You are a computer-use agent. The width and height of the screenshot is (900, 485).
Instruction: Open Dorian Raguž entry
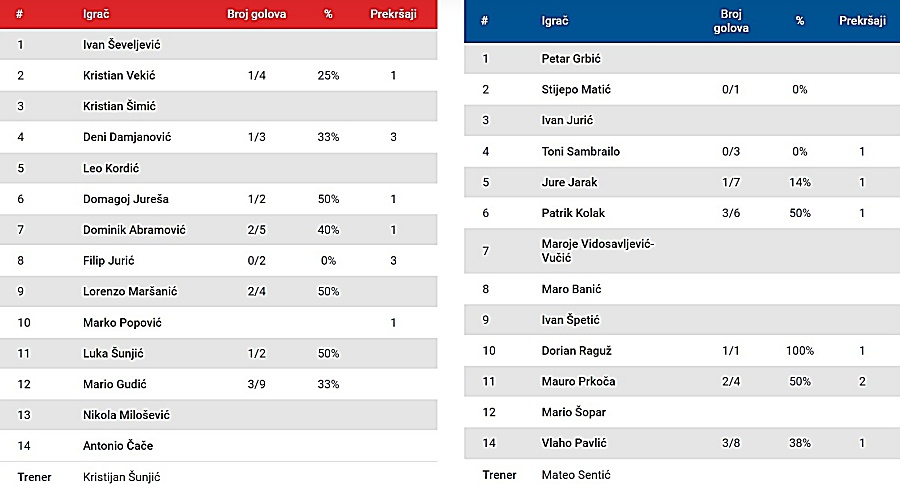tap(576, 351)
